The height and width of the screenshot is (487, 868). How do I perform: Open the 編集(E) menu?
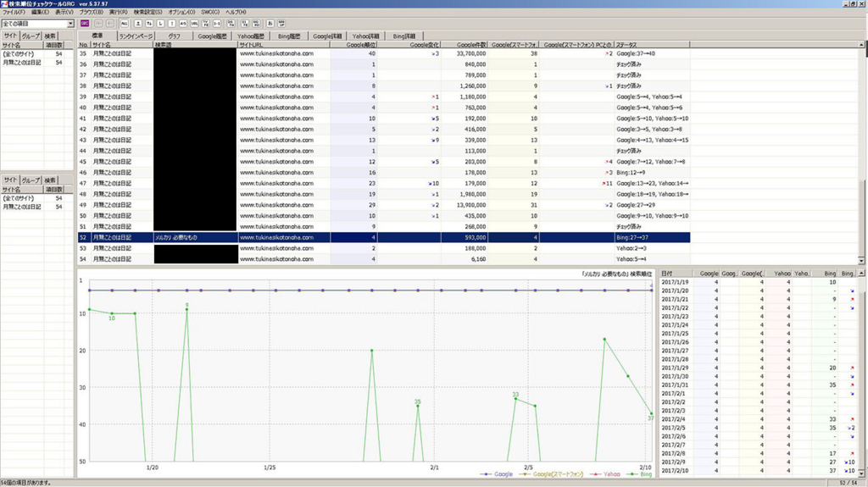coord(40,12)
